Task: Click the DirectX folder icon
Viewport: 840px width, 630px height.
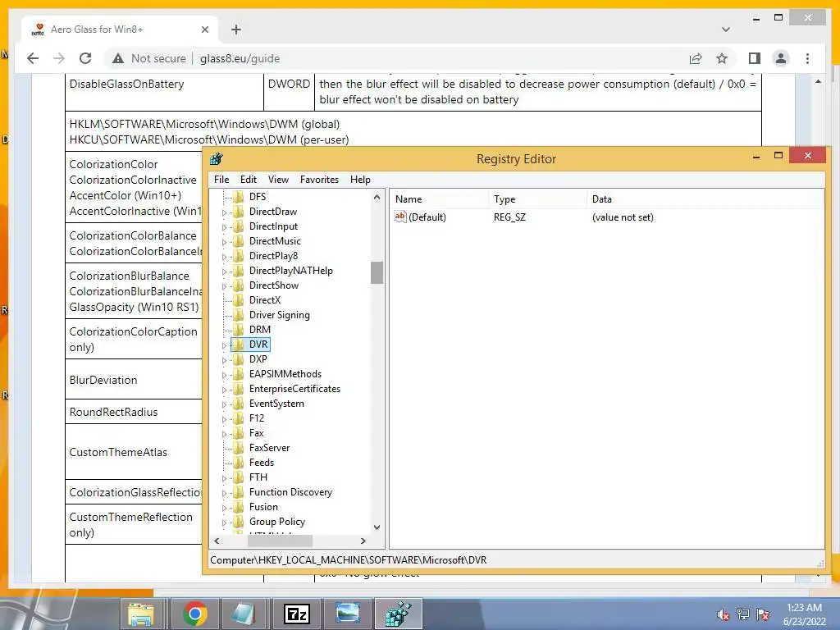Action: pos(239,300)
